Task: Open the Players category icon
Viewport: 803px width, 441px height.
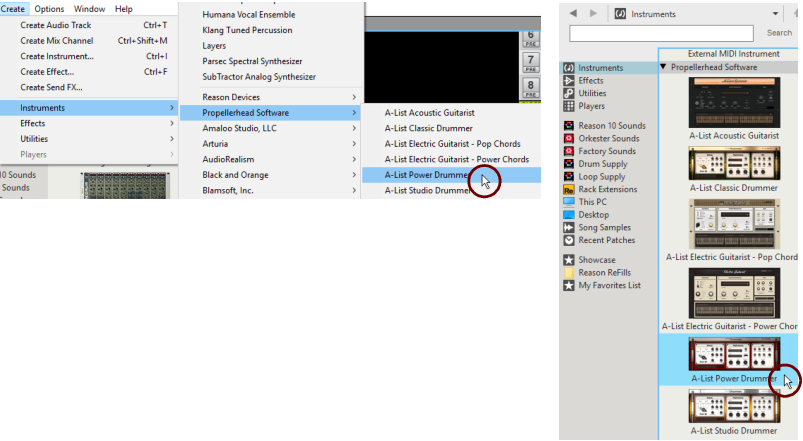Action: [x=570, y=106]
